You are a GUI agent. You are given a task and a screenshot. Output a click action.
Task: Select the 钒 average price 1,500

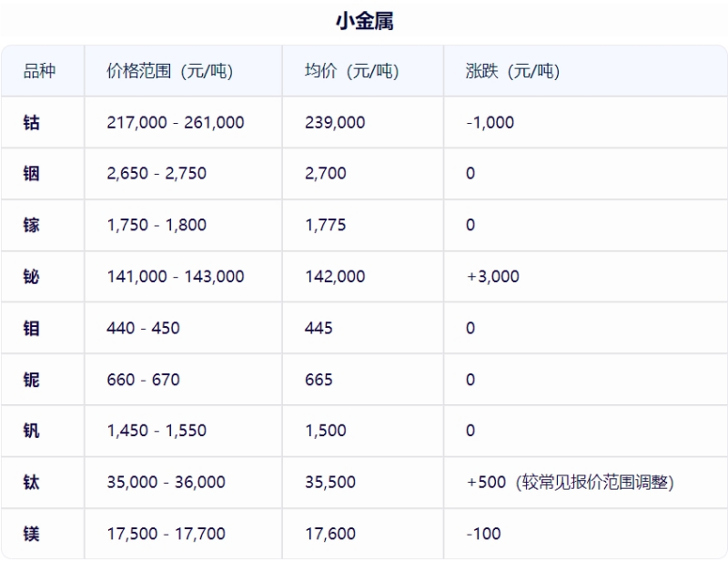pyautogui.click(x=326, y=431)
